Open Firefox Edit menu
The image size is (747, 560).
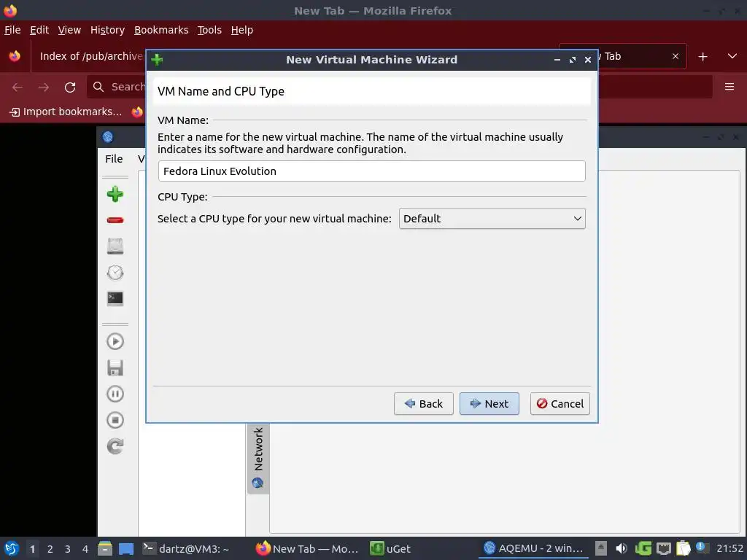click(39, 30)
